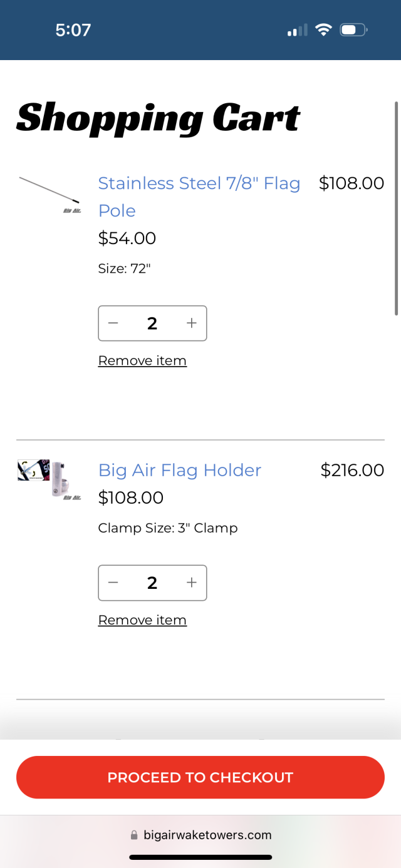The width and height of the screenshot is (401, 868).
Task: Tap the battery status icon
Action: (x=353, y=30)
